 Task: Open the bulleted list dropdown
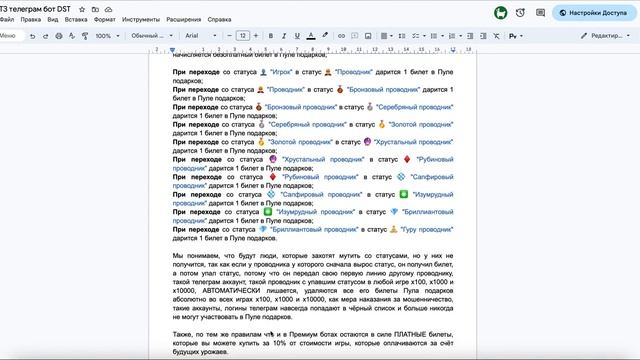(x=437, y=36)
